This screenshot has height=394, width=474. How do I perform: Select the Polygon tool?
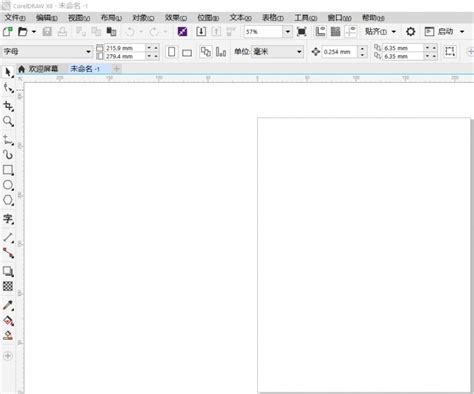8,200
